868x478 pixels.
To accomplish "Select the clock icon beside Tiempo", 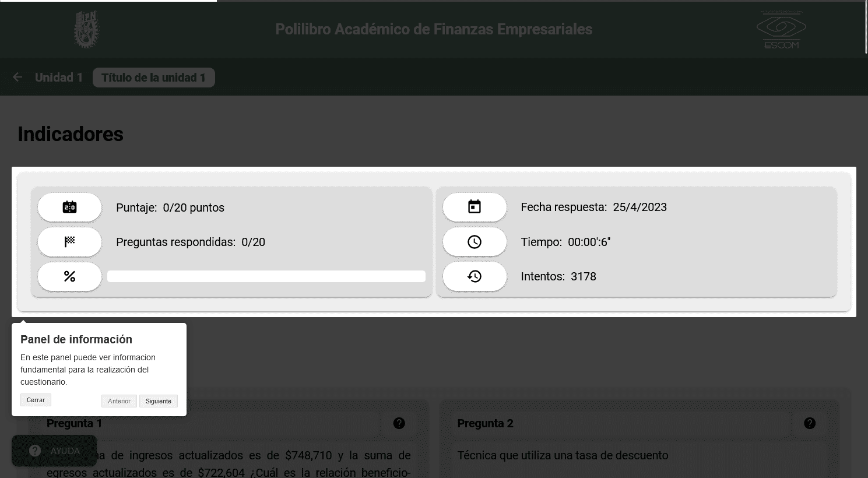I will tap(475, 241).
